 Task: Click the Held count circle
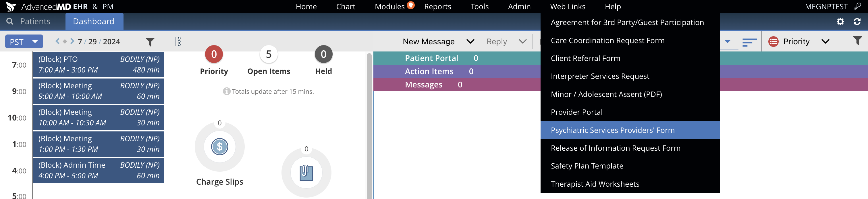pyautogui.click(x=323, y=54)
